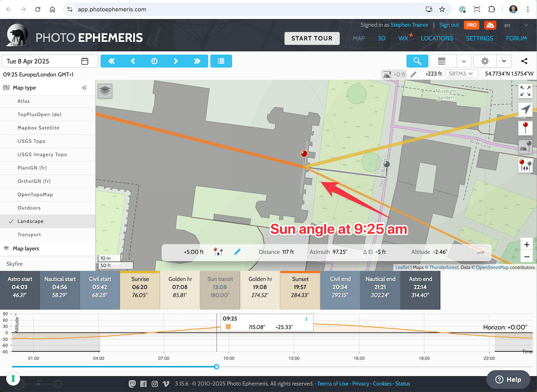The height and width of the screenshot is (392, 537).
Task: Open the Instagram footer icon
Action: pyautogui.click(x=155, y=384)
